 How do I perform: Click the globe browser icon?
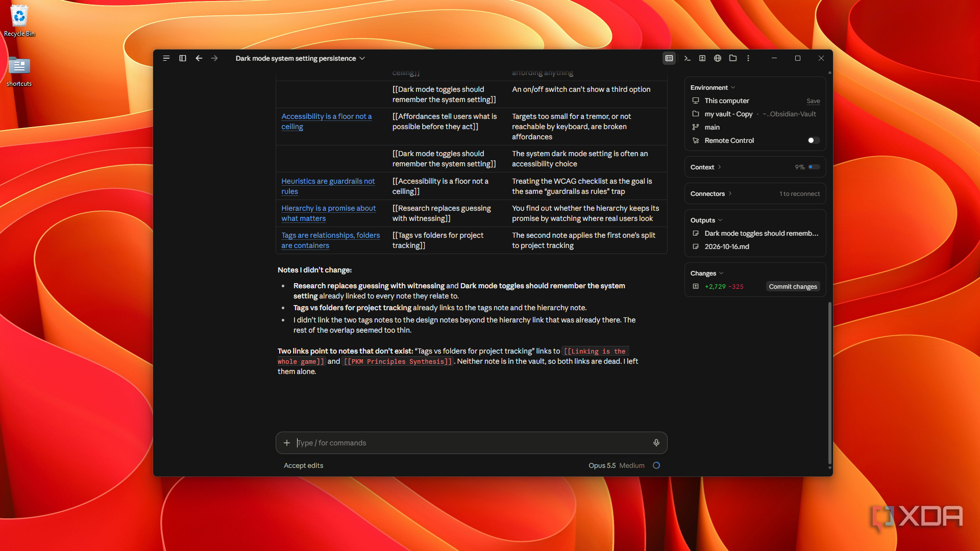[718, 58]
